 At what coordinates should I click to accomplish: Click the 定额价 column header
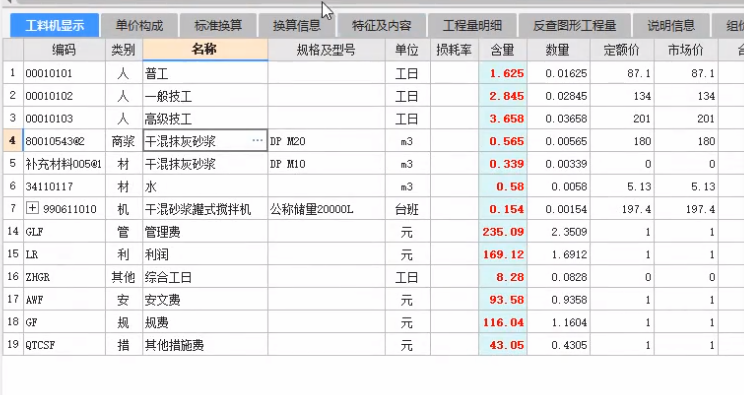(622, 50)
